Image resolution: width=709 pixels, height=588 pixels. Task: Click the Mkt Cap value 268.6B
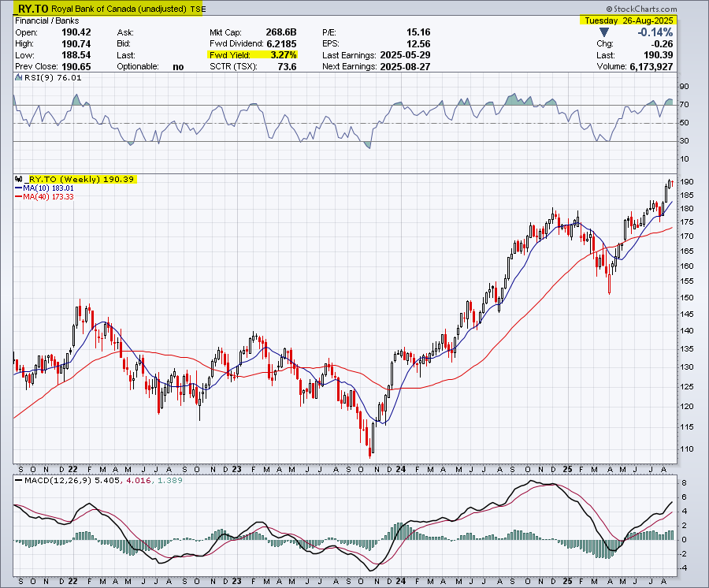tap(280, 32)
